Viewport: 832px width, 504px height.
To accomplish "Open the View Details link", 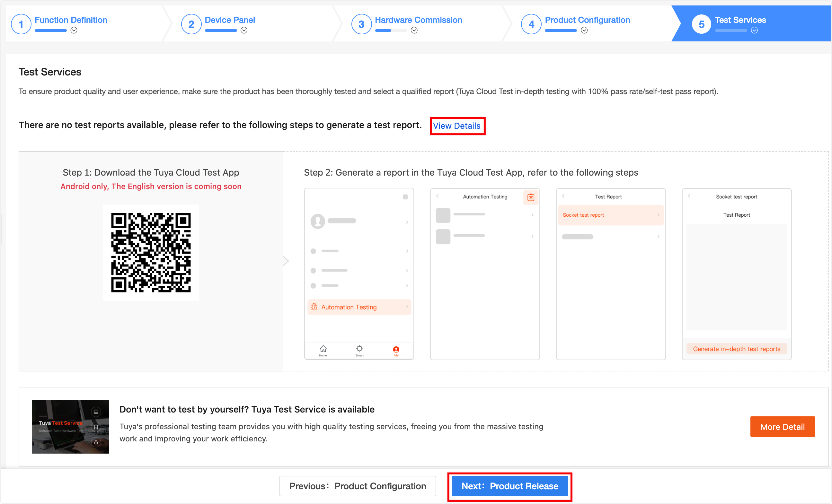I will (457, 126).
